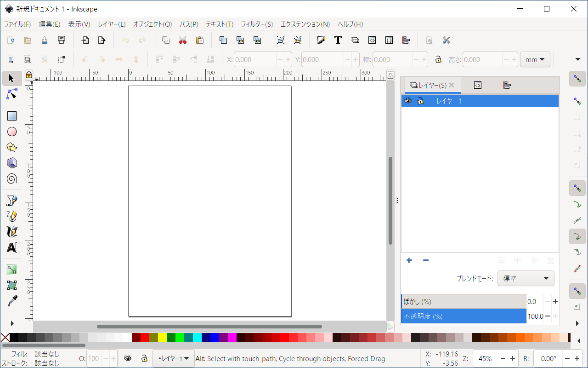
Task: Click the zoom 45% input field
Action: point(485,358)
